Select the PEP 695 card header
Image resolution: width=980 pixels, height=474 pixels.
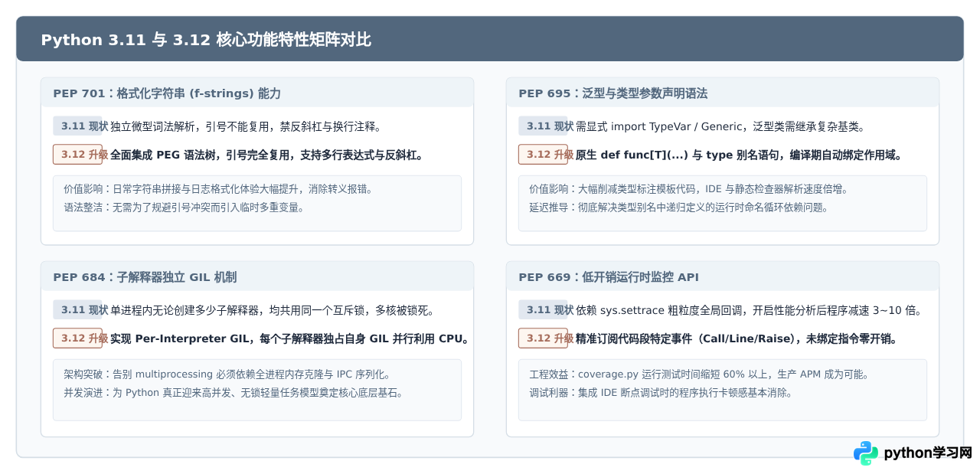pyautogui.click(x=723, y=93)
